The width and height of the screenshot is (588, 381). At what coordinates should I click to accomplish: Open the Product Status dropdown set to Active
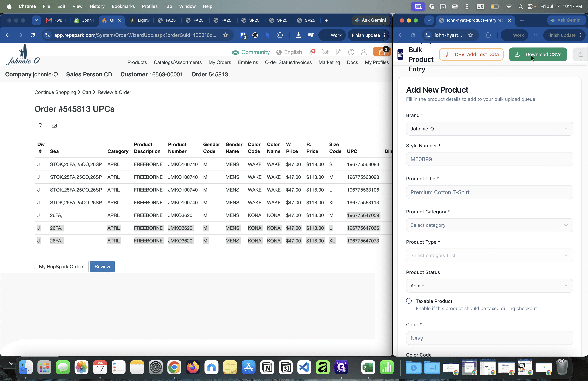tap(489, 285)
